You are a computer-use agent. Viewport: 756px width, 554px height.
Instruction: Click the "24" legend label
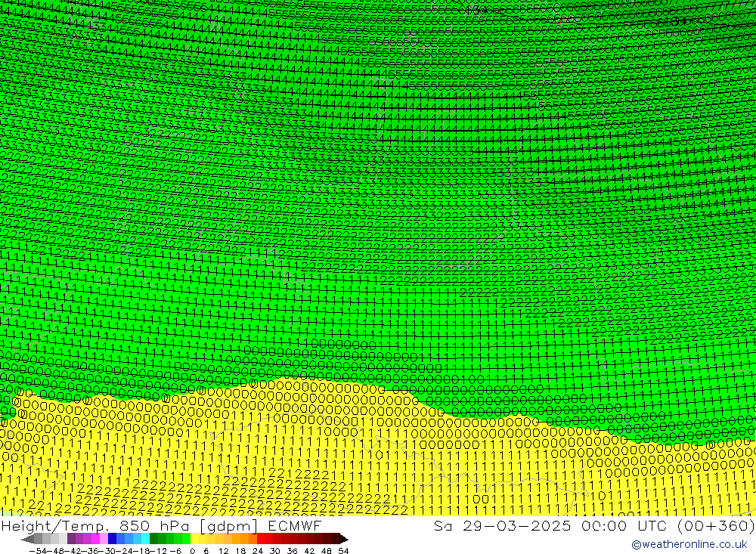[x=258, y=551]
